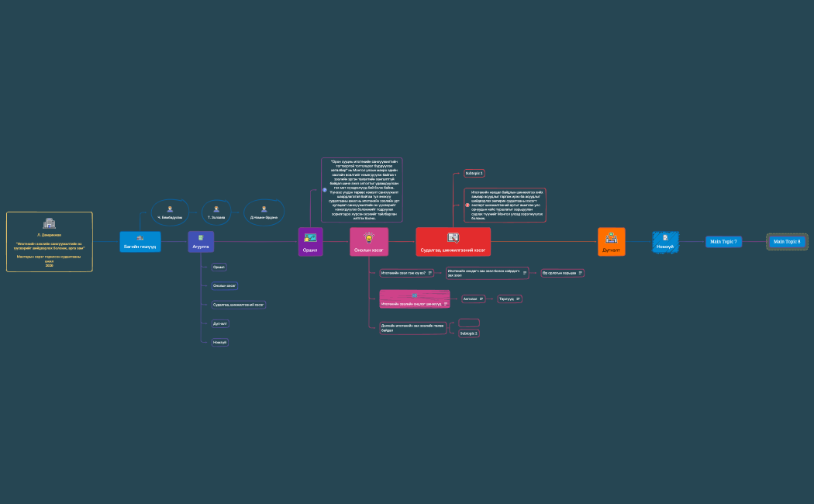Open the note icon on the 'Ангилал' subtopic

[481, 299]
